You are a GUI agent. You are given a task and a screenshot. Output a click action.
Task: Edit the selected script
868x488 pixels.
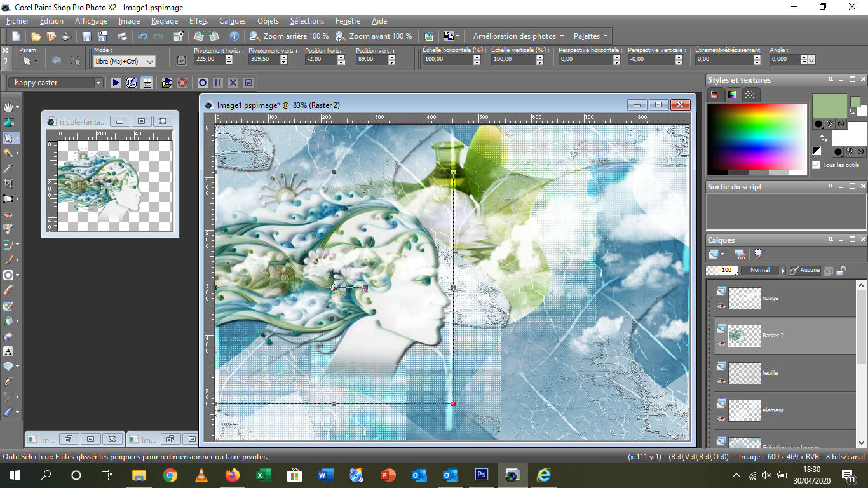tap(132, 83)
